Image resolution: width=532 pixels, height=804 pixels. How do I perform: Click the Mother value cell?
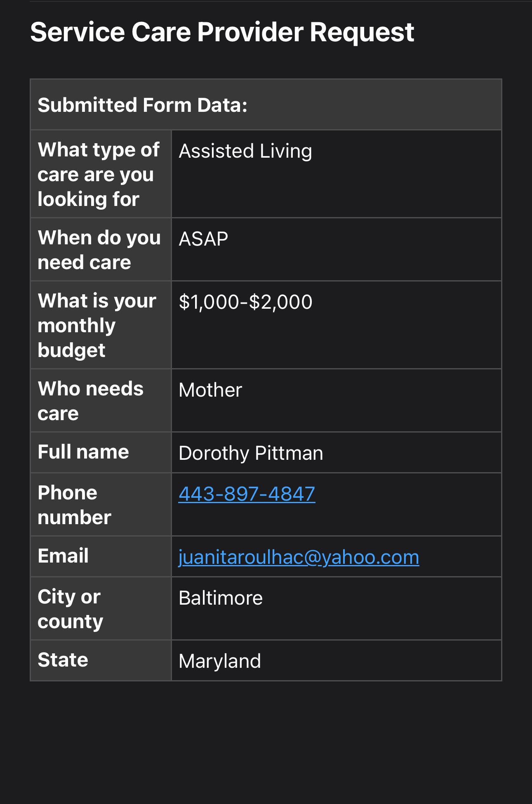coord(337,401)
